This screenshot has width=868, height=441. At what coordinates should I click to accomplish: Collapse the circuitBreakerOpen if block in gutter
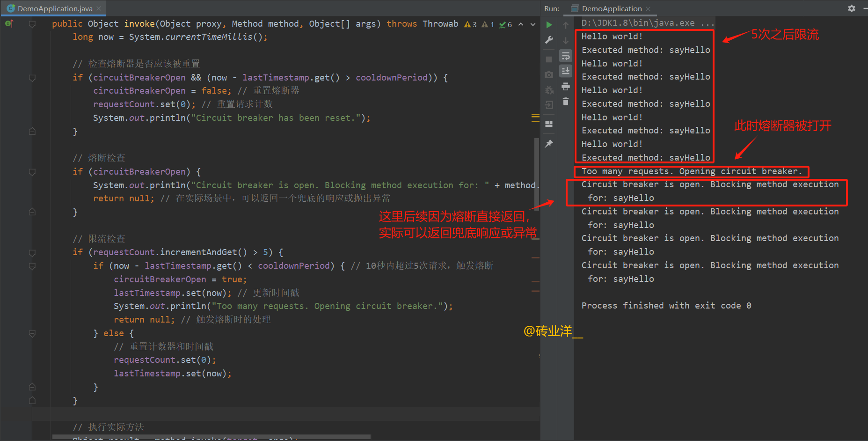[32, 171]
